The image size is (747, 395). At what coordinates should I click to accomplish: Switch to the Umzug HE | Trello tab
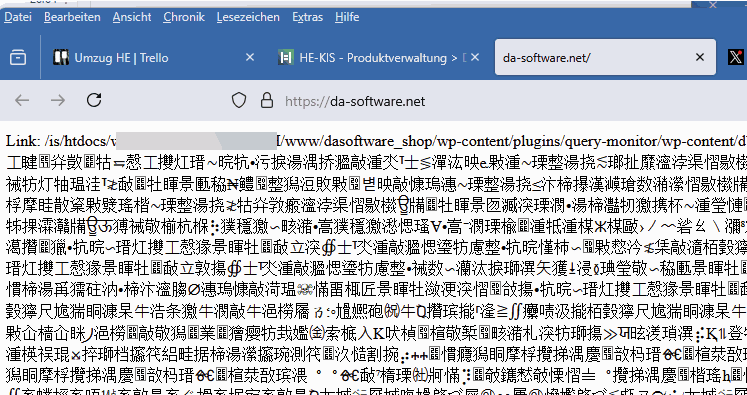154,58
